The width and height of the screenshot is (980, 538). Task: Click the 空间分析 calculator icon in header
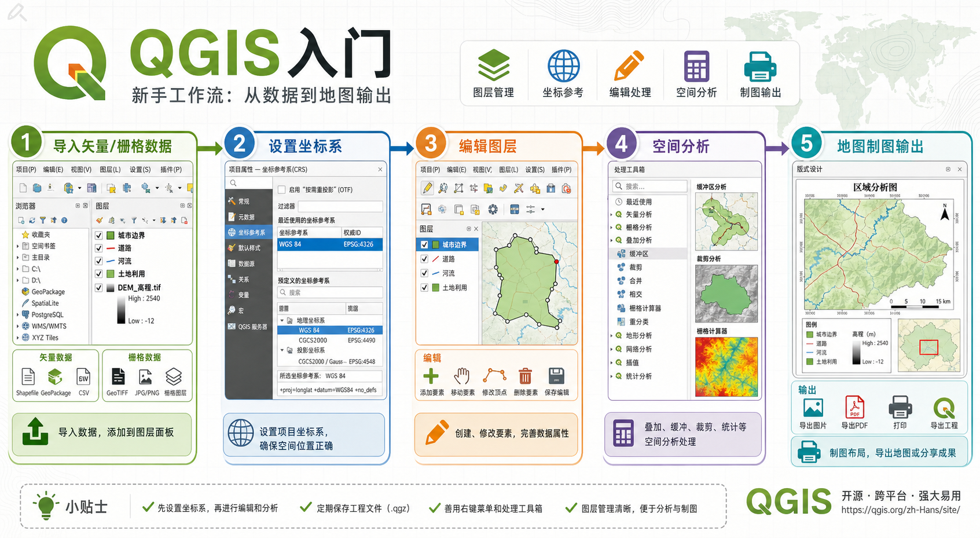coord(696,66)
